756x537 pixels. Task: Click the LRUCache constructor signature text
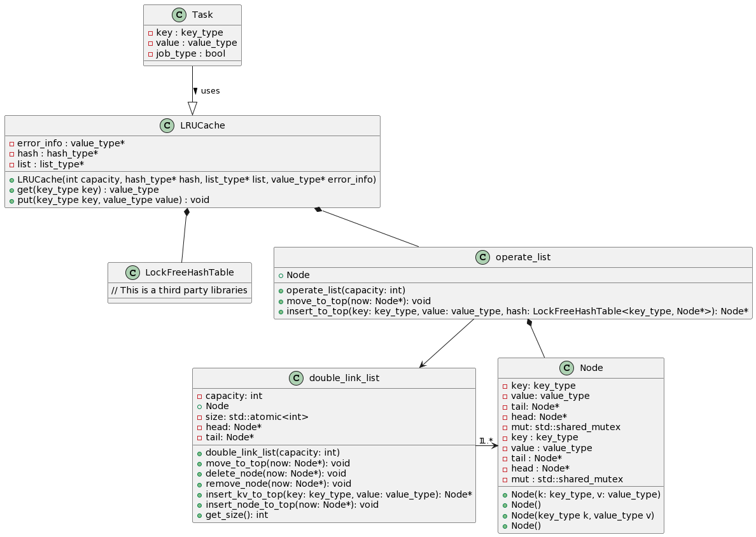(x=197, y=180)
